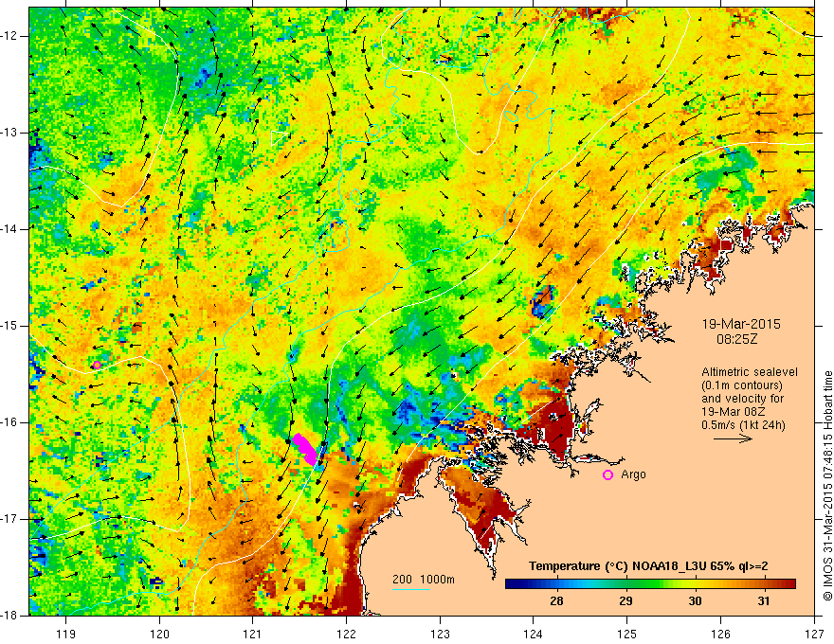Click the temperature colorbar scale
This screenshot has height=644, width=834.
point(650,584)
